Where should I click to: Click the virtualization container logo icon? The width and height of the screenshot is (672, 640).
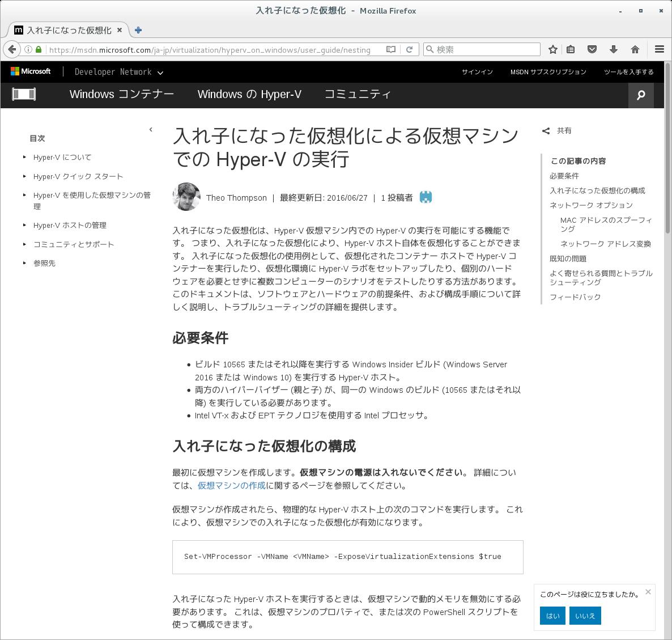pos(24,94)
